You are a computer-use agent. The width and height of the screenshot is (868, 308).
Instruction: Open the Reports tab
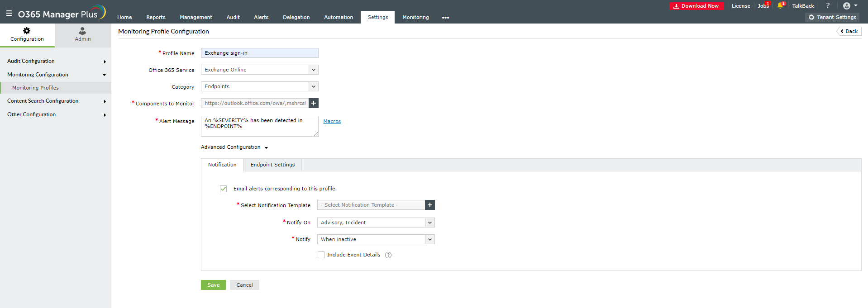pos(156,17)
